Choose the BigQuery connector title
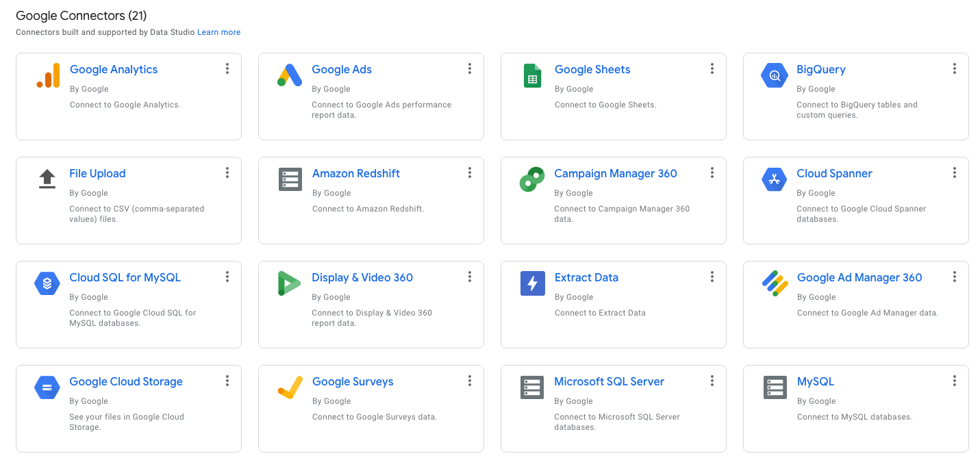The image size is (980, 460). coord(821,69)
